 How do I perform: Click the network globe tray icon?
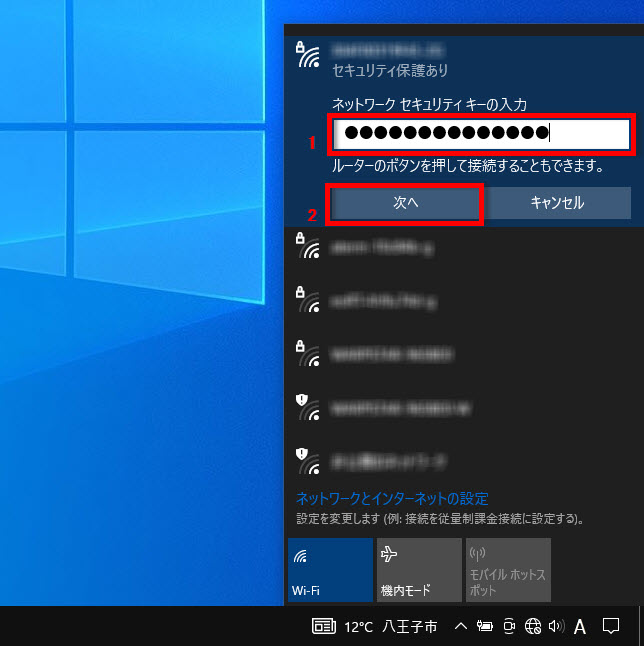tap(532, 627)
